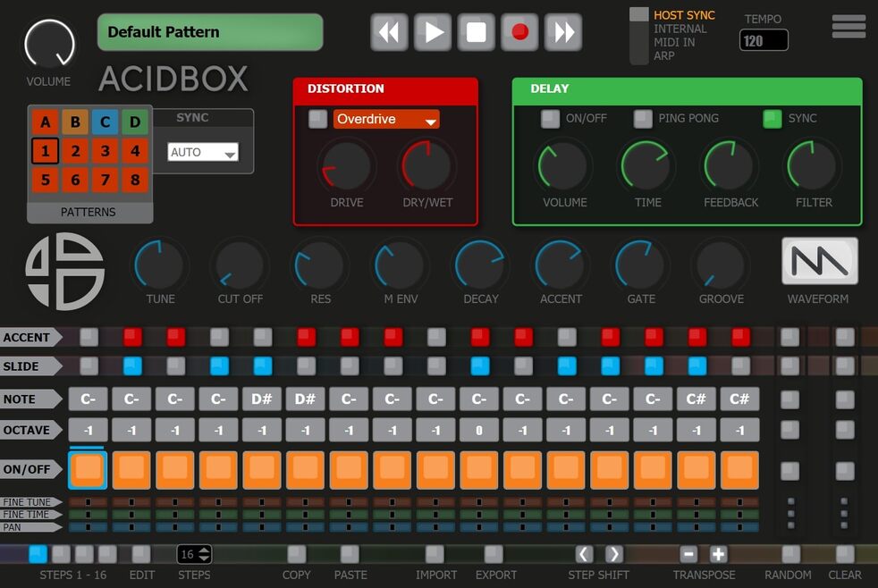878x588 pixels.
Task: Click the stop transport button
Action: click(x=477, y=31)
